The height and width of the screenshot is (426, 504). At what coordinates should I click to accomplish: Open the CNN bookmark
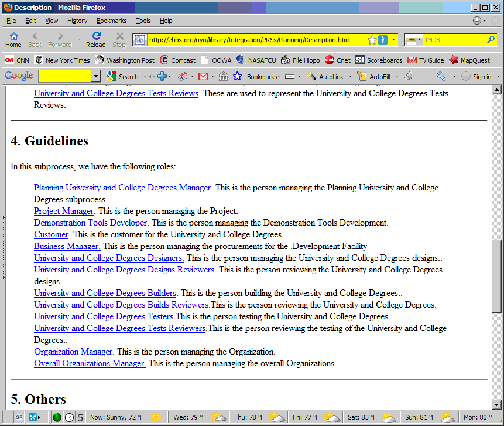[x=17, y=60]
